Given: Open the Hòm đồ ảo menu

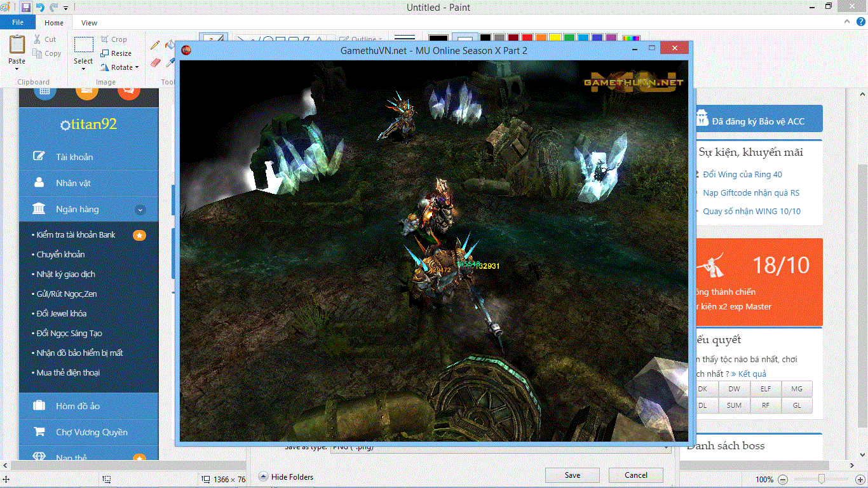Looking at the screenshot, I should click(88, 406).
